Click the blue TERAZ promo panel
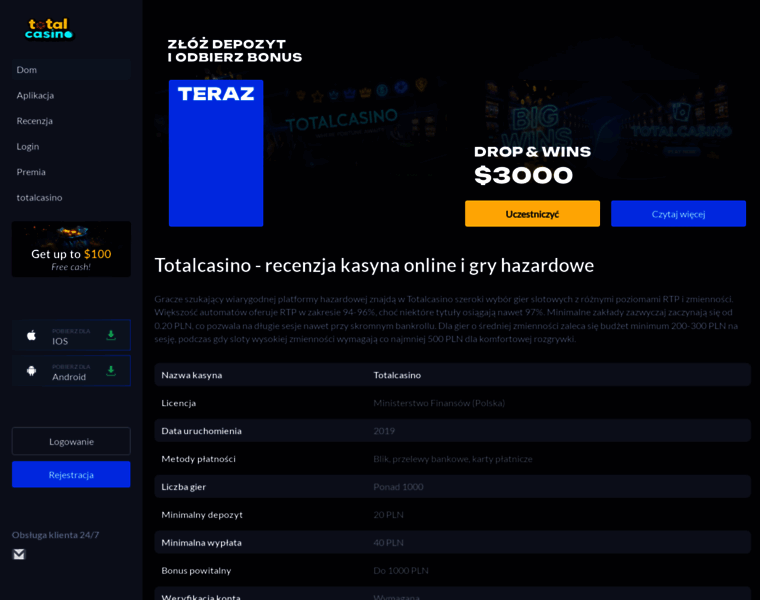 pyautogui.click(x=216, y=153)
